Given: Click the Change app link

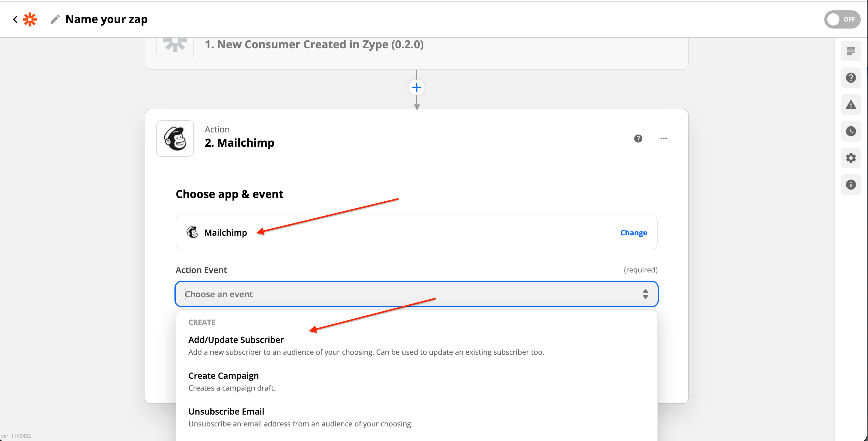Looking at the screenshot, I should click(633, 233).
